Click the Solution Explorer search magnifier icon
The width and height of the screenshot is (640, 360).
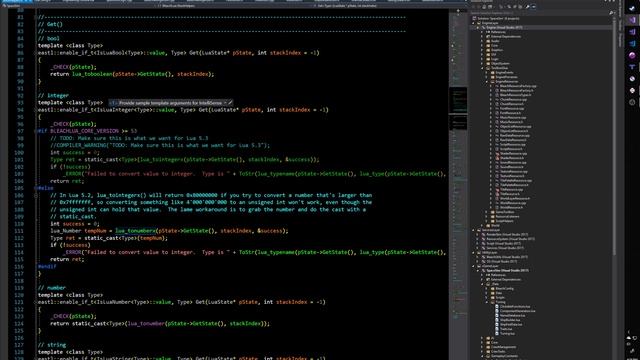pos(611,13)
